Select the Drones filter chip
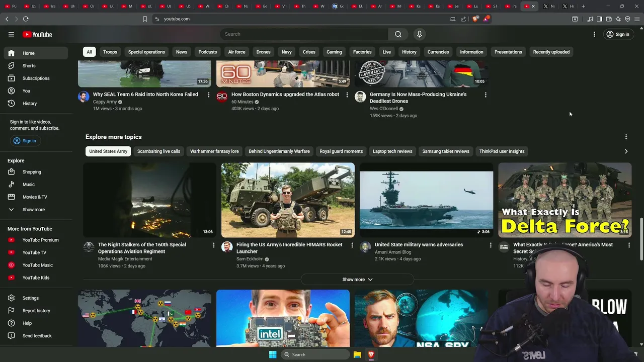The image size is (644, 362). point(263,52)
